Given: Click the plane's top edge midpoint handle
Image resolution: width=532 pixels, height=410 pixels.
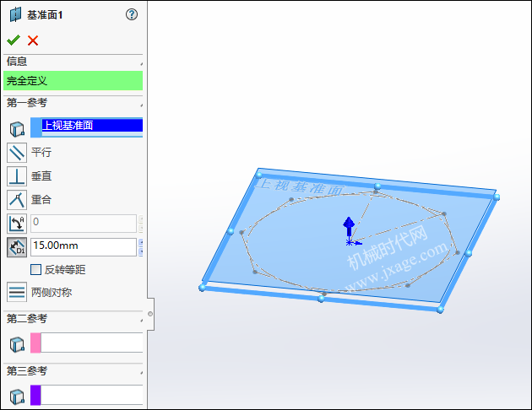Looking at the screenshot, I should click(x=377, y=186).
